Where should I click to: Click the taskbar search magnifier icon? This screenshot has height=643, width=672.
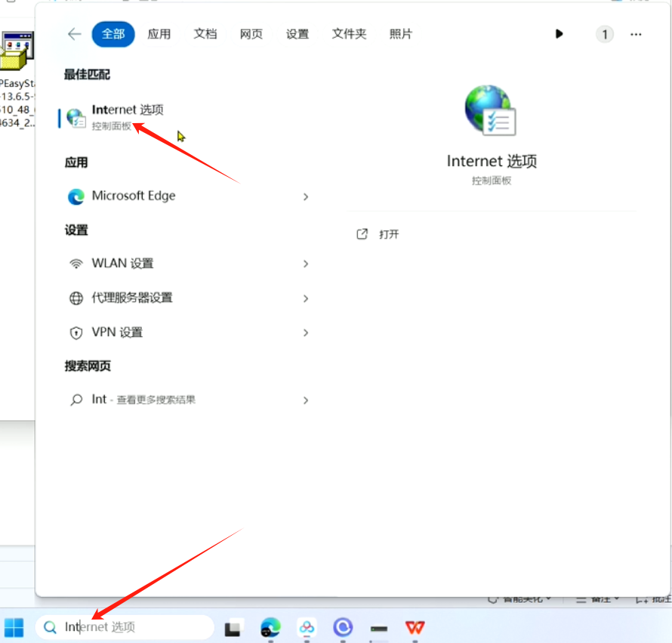click(x=50, y=628)
